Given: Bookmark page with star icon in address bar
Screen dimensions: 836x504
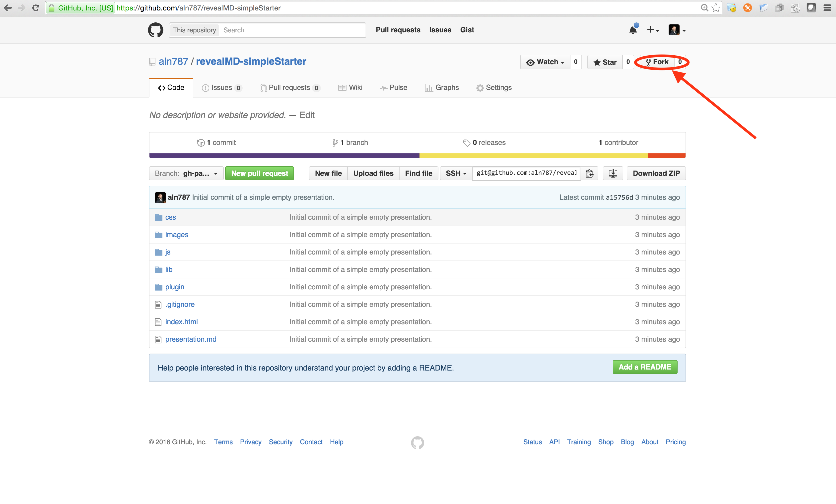Looking at the screenshot, I should [x=716, y=8].
